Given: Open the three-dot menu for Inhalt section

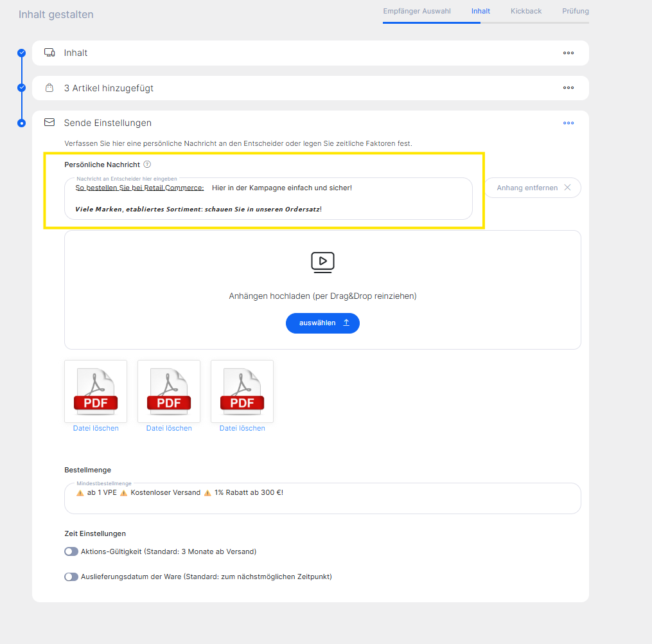Looking at the screenshot, I should 568,53.
